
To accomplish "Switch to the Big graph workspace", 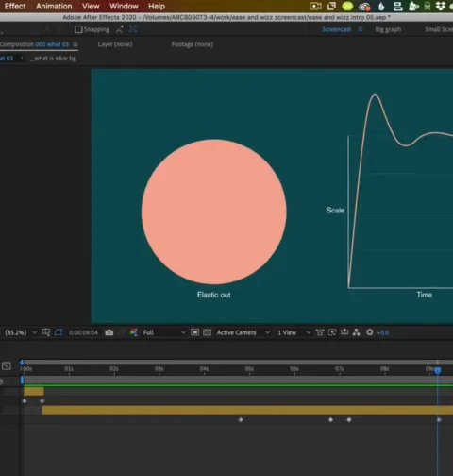I will (388, 29).
